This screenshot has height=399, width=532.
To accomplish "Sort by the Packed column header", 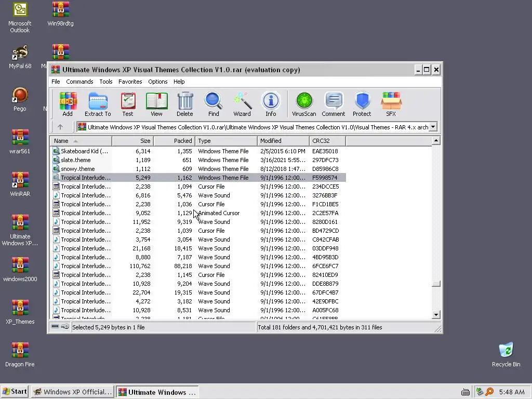I will coord(175,141).
